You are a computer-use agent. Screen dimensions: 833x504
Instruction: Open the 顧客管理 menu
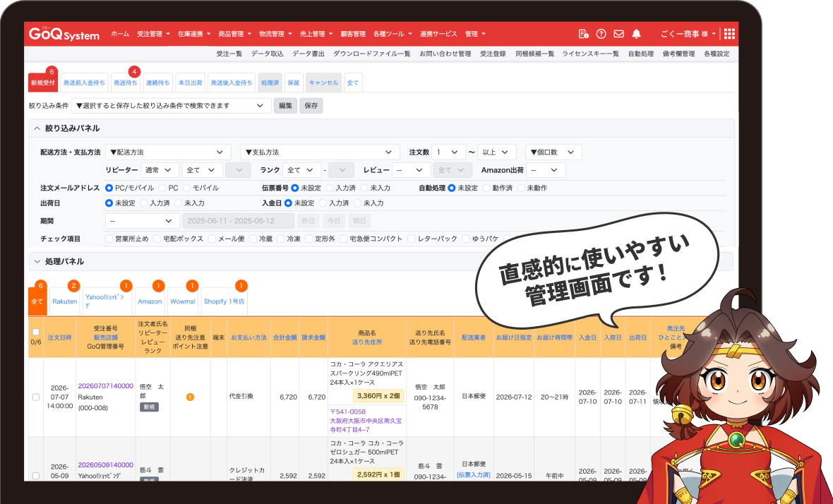pos(353,34)
